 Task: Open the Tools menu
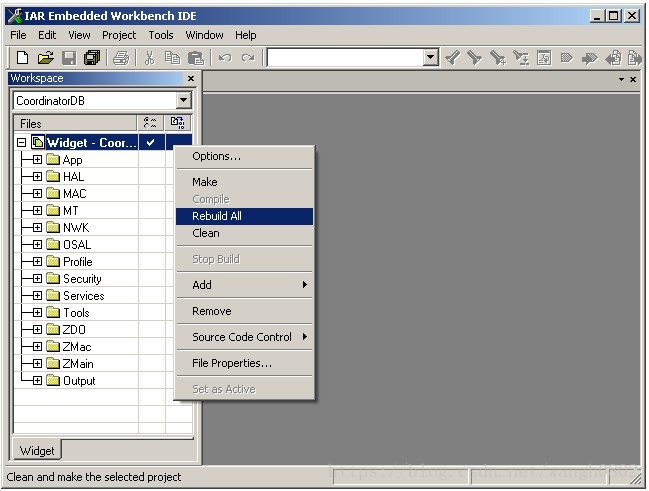[161, 35]
